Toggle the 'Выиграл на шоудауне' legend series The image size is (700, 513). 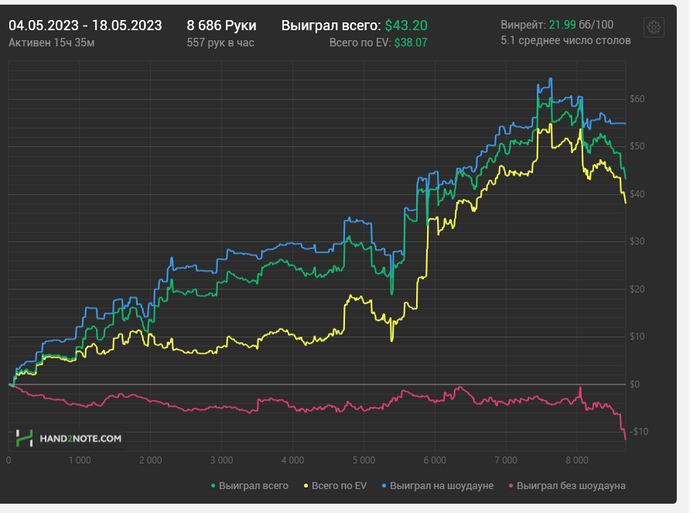tap(438, 486)
